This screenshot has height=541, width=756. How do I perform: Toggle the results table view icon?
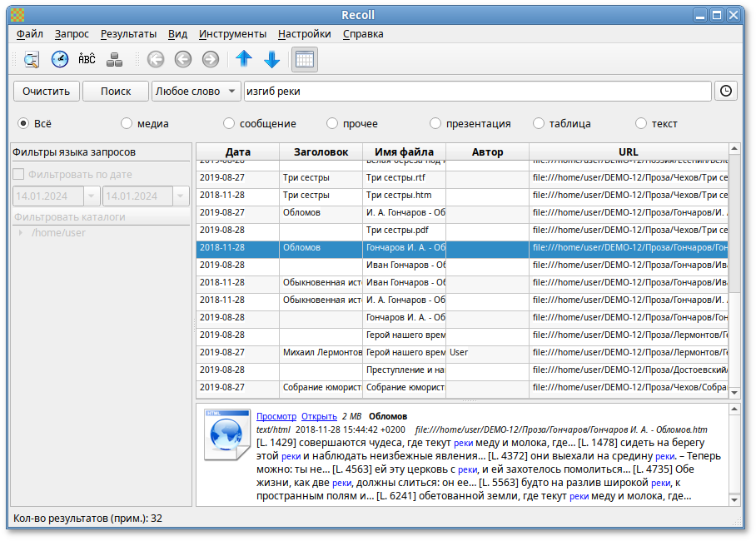(x=304, y=59)
